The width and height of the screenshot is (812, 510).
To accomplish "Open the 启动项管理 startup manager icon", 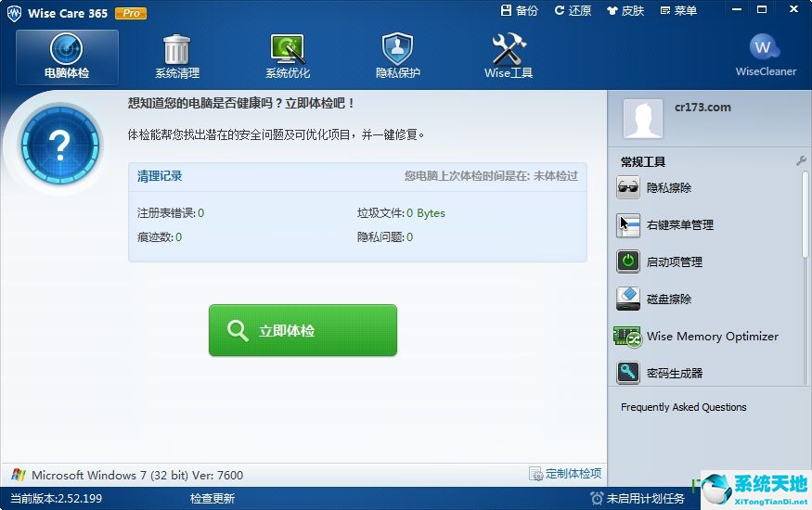I will point(628,261).
